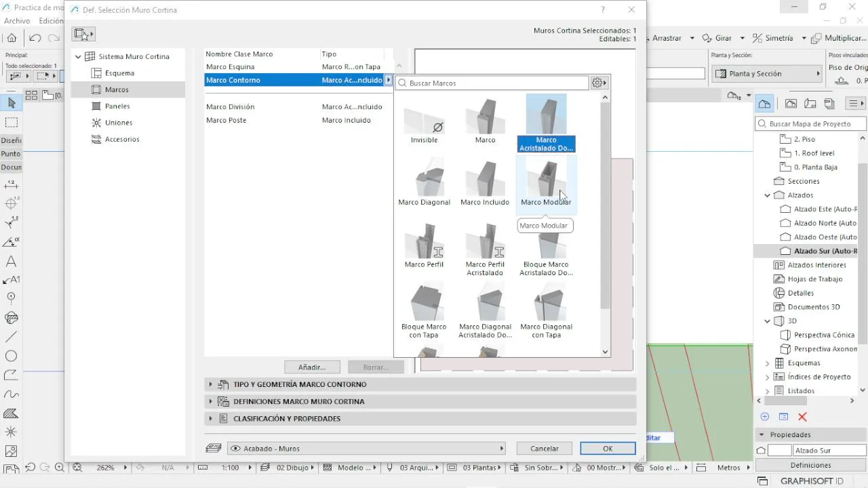Viewport: 868px width, 488px height.
Task: Open Marco Contorno type dropdown arrow
Action: point(389,80)
